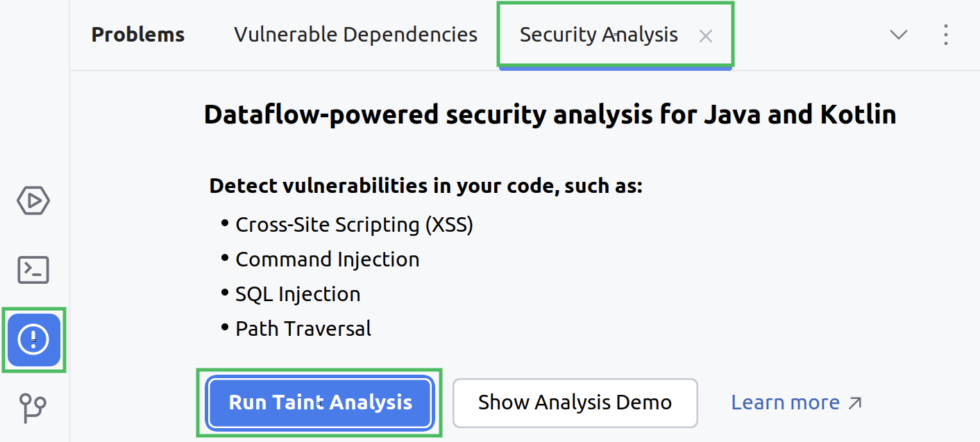Click the Dataflow-powered security analysis heading
The height and width of the screenshot is (442, 980).
(549, 114)
